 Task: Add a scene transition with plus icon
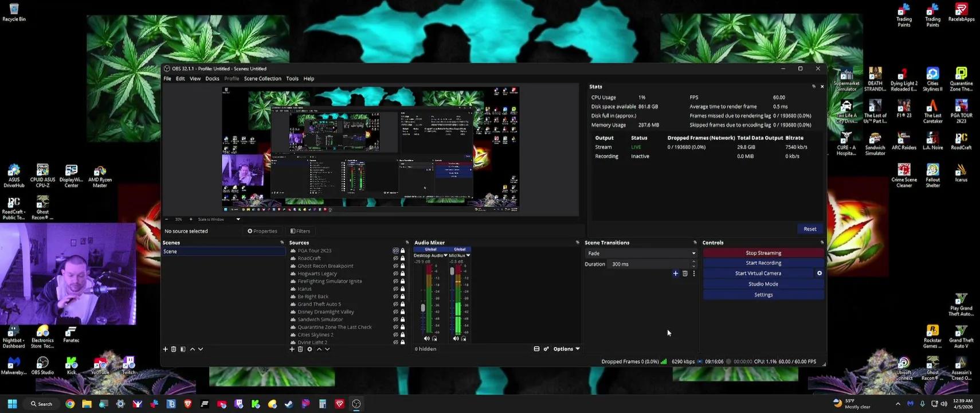click(676, 274)
